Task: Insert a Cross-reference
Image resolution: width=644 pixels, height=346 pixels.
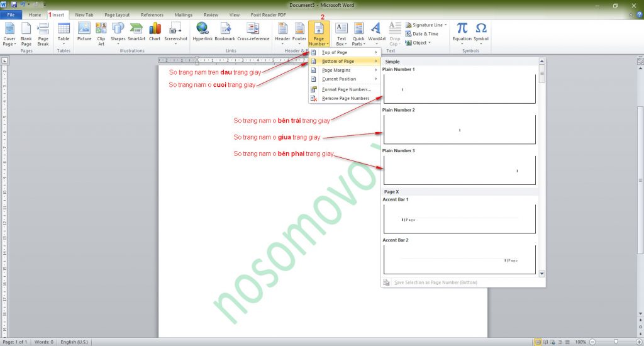Action: (252, 31)
